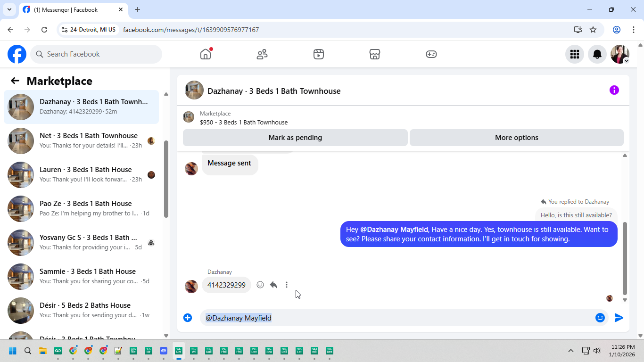Open the Marketplace storefront icon
The width and height of the screenshot is (644, 362).
tap(375, 54)
